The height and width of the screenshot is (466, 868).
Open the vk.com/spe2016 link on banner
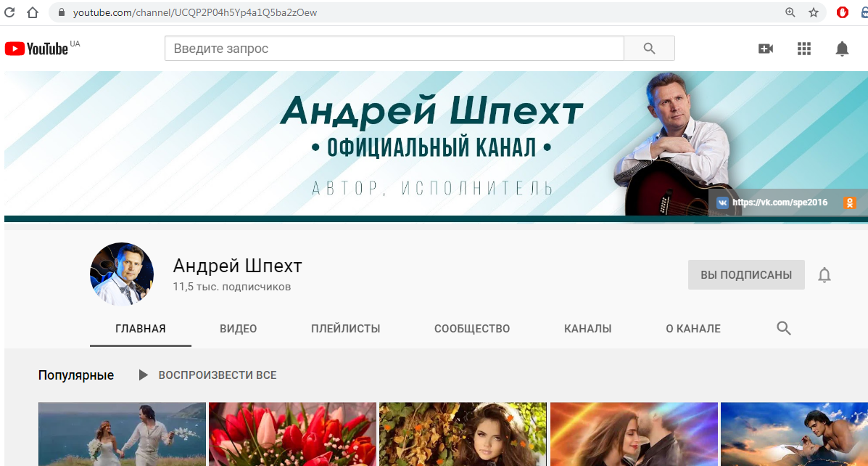coord(780,203)
